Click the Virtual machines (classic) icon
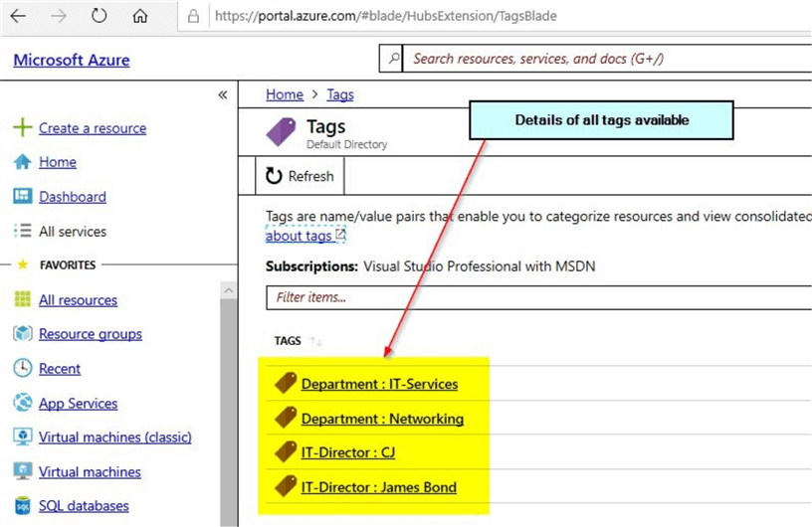Screen dimensions: 812x527 pyautogui.click(x=22, y=437)
